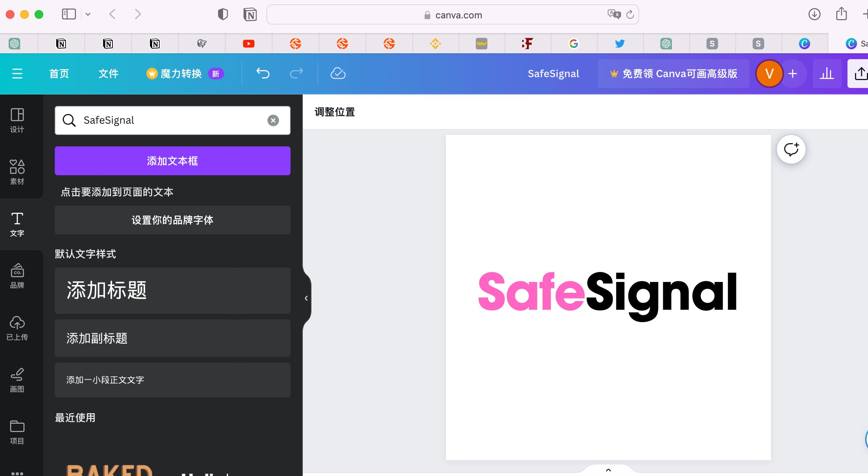Open the Safari privacy shield icon
The width and height of the screenshot is (868, 476).
[x=223, y=14]
